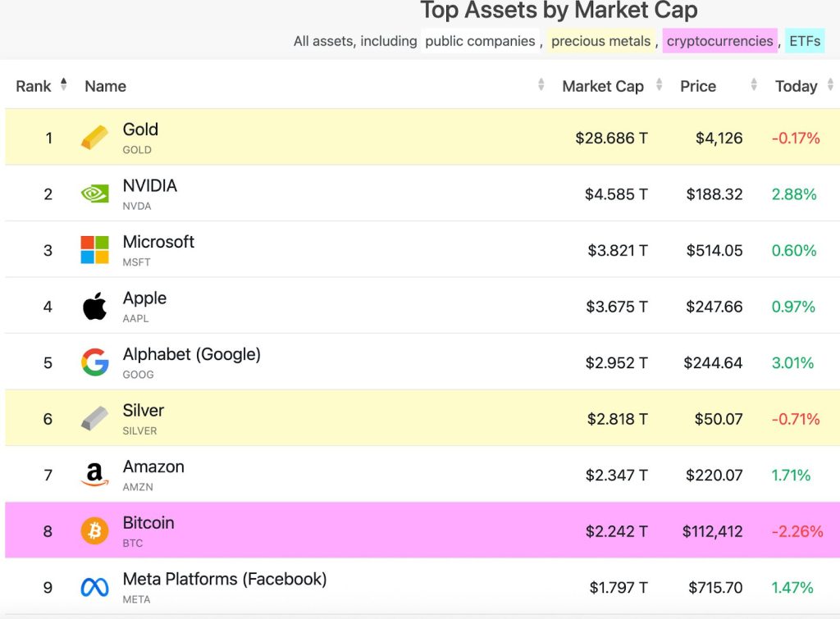840x619 pixels.
Task: Toggle the cryptocurrencies filter
Action: point(719,41)
